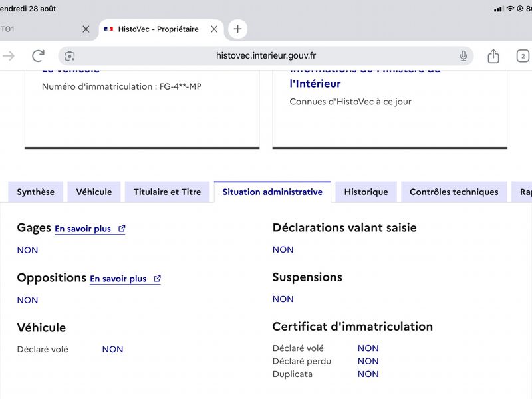Viewport: 532px width, 399px height.
Task: Tap the microphone voice search icon
Action: (x=463, y=56)
